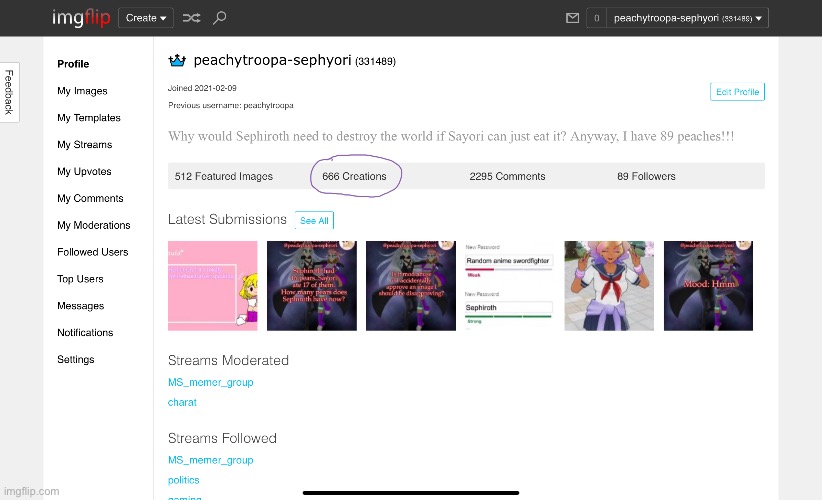
Task: Click the Edit Profile button
Action: click(x=737, y=92)
